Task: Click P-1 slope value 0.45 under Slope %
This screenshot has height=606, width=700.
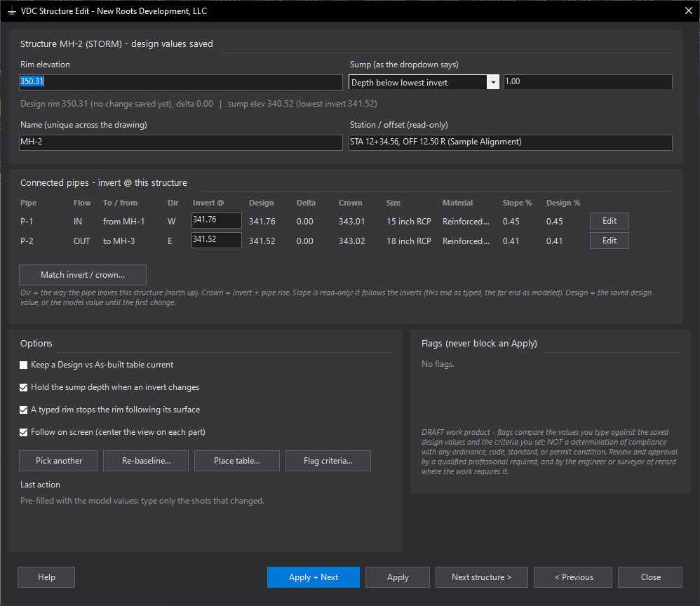Action: pos(511,222)
